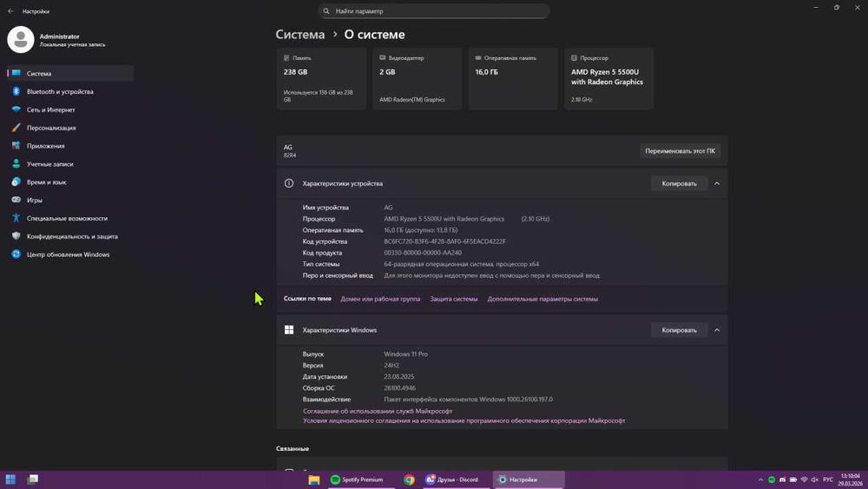Viewport: 868px width, 489px height.
Task: Click Переименовать этот ПК button
Action: point(680,150)
